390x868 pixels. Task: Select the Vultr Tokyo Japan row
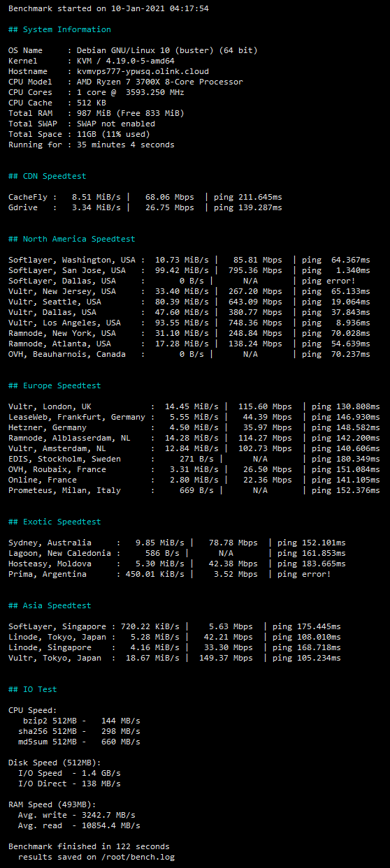click(x=175, y=658)
